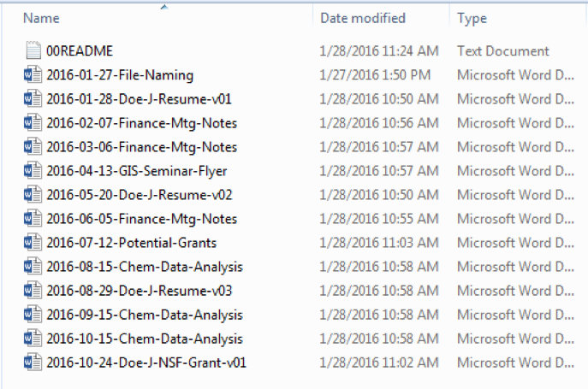The image size is (588, 389).
Task: Select the 2016-03-06-Finance-Mtg-Notes file name
Action: (141, 147)
